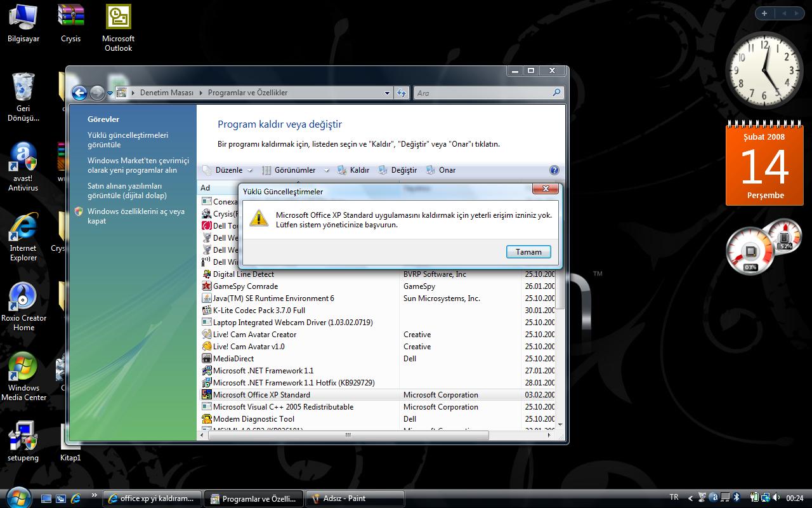Click the Bluetooth tray icon
812x508 pixels.
[737, 498]
